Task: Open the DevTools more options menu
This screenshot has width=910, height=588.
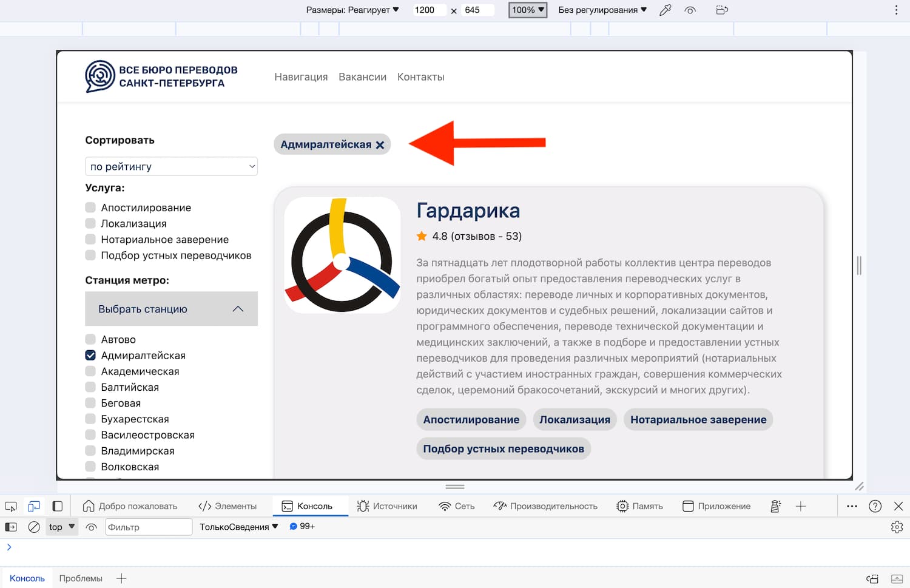Action: [852, 506]
